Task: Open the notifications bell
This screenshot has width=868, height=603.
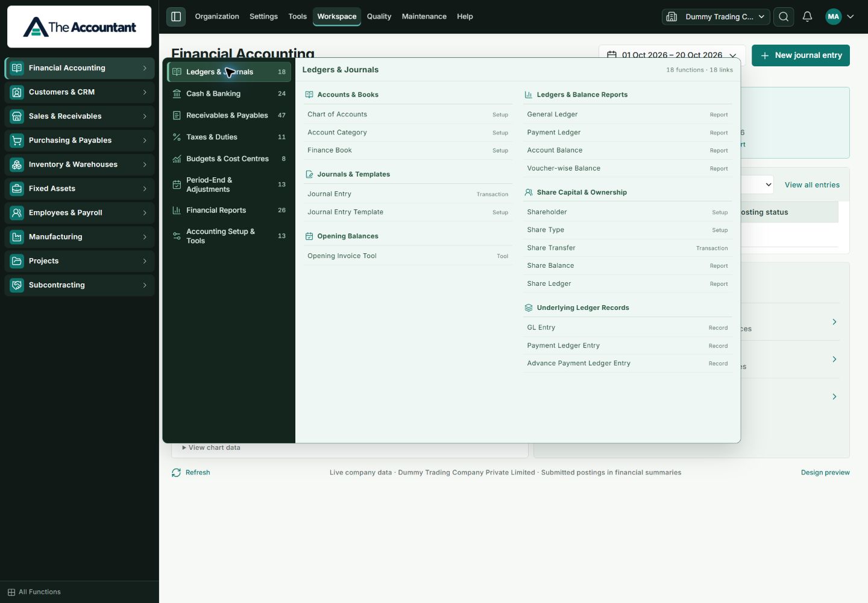Action: 807,16
